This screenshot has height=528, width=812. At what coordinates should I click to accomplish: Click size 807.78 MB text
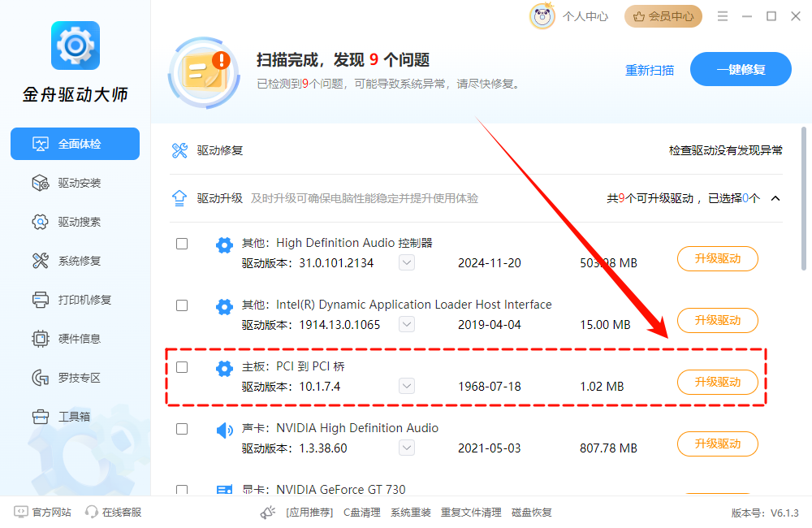[608, 448]
